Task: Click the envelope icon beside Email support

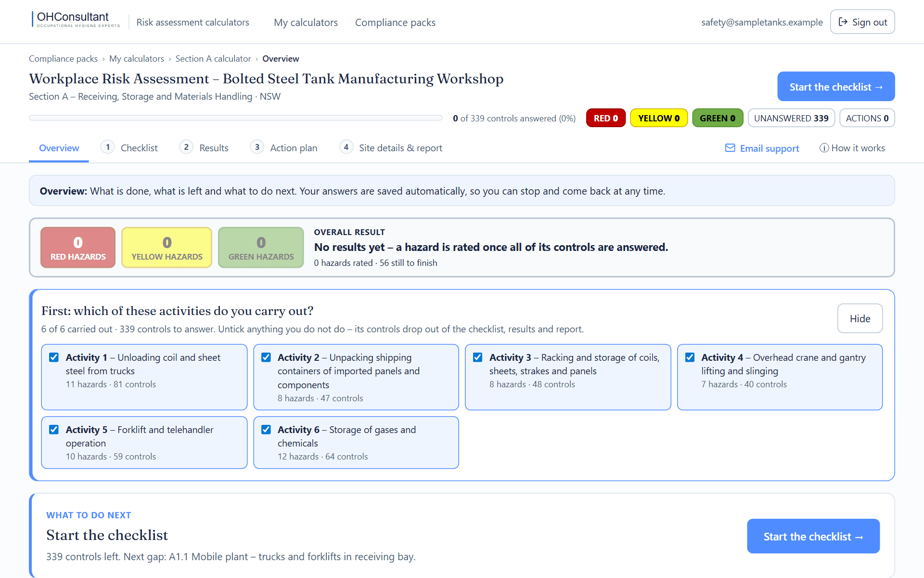Action: (x=730, y=148)
